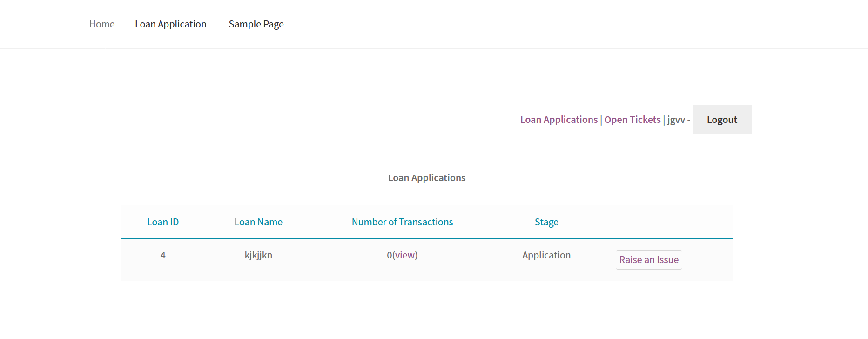This screenshot has width=868, height=339.
Task: Click the username jgvv text
Action: (x=676, y=120)
